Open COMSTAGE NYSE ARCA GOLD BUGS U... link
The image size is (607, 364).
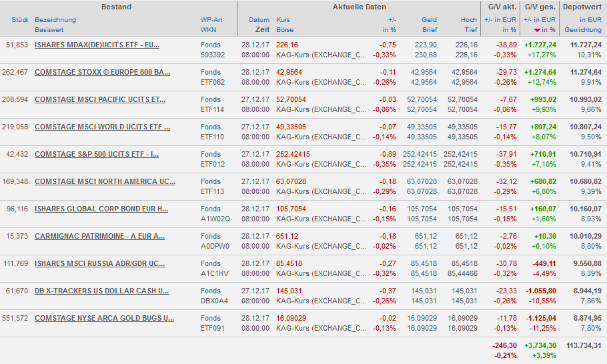click(x=104, y=319)
